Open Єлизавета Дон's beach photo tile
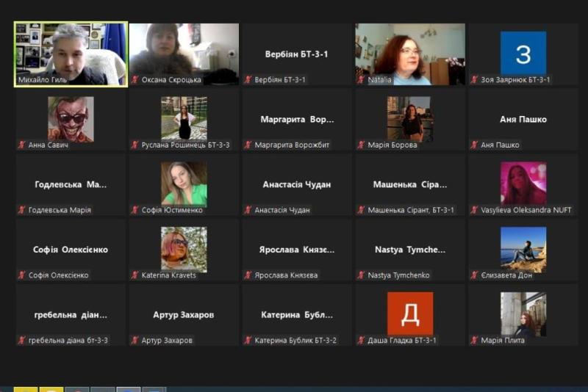The height and width of the screenshot is (392, 588). pyautogui.click(x=523, y=249)
